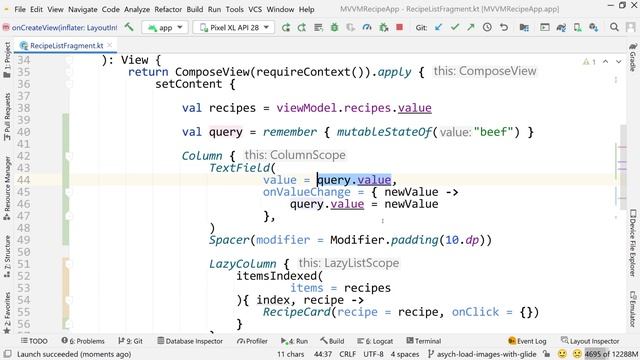This screenshot has width=640, height=360.
Task: Open the Refactor menu
Action: point(168,9)
